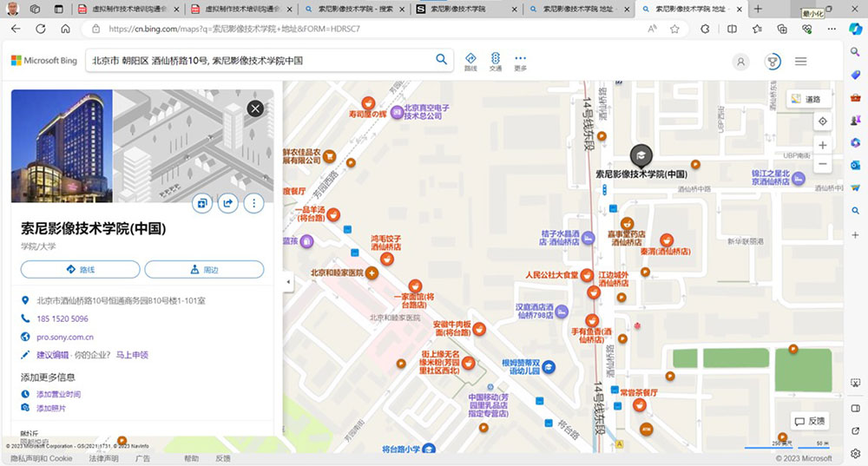Switch to first 虚拟制作技术培训 PDF tab
This screenshot has height=466, width=868.
click(128, 9)
